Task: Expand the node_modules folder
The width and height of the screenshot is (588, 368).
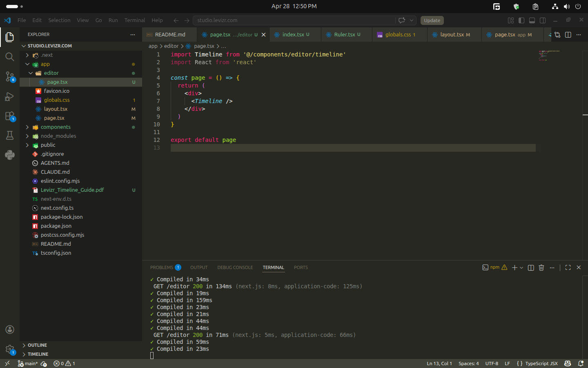Action: (81, 136)
